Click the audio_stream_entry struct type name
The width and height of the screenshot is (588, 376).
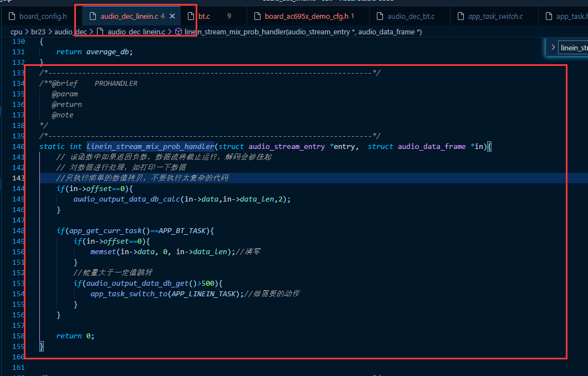[287, 146]
